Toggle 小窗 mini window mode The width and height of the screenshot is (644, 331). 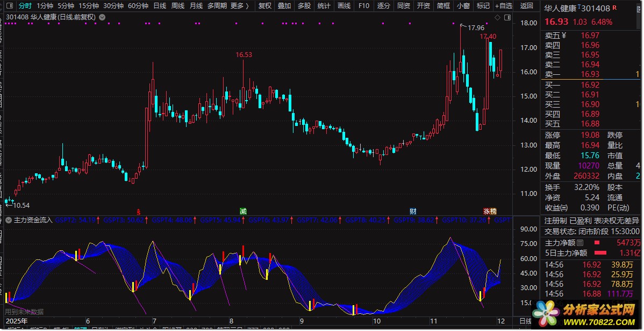(x=463, y=6)
